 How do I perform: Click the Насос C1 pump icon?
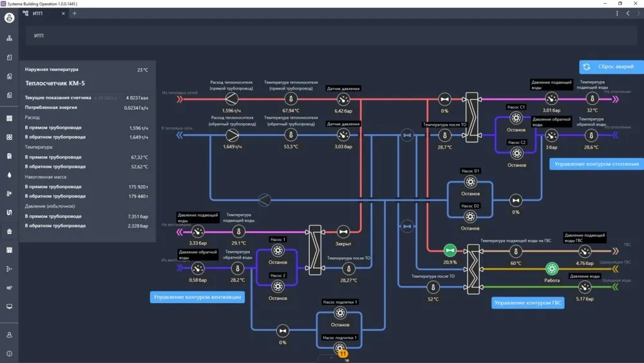(516, 118)
